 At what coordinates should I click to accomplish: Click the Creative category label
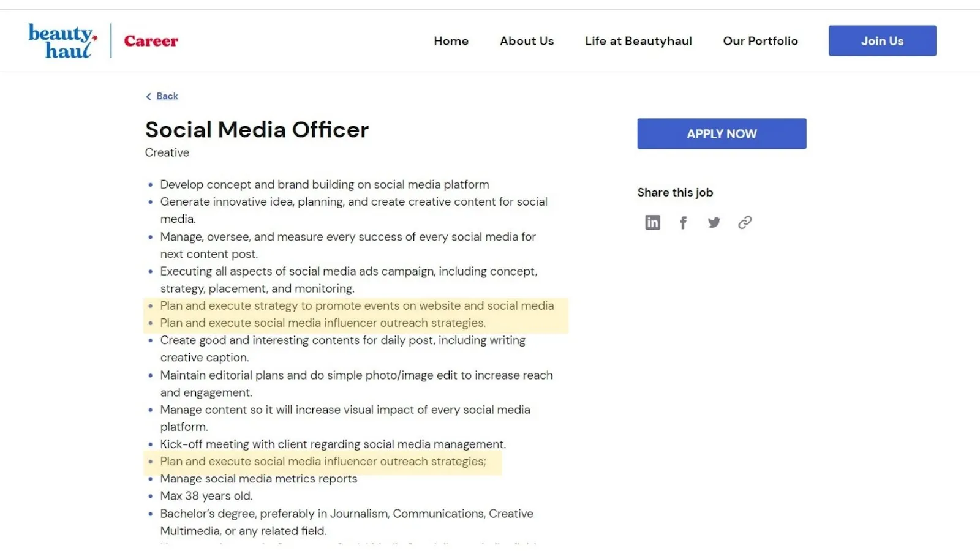point(167,152)
